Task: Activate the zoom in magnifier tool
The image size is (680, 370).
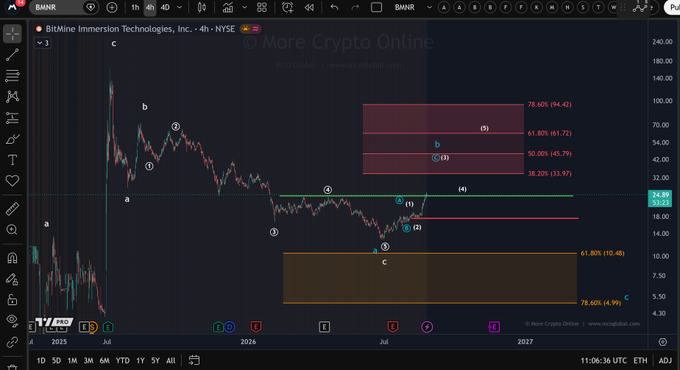Action: [12, 229]
